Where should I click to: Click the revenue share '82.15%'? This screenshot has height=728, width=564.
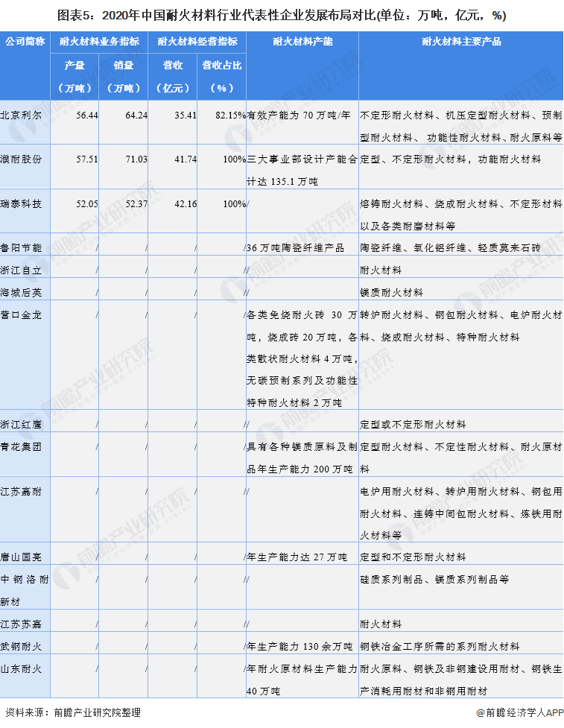(x=230, y=115)
